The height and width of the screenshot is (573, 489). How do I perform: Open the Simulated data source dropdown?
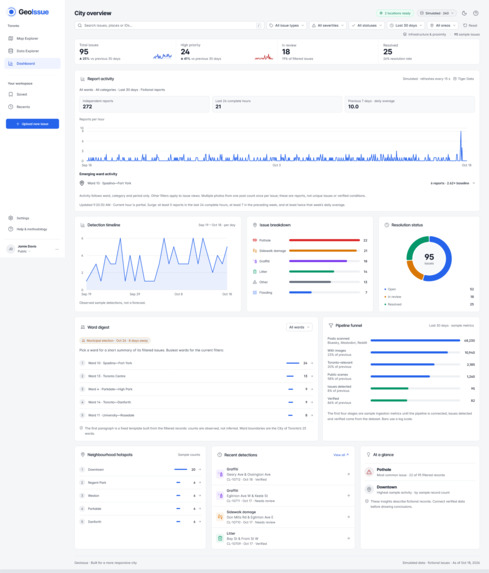pos(437,13)
